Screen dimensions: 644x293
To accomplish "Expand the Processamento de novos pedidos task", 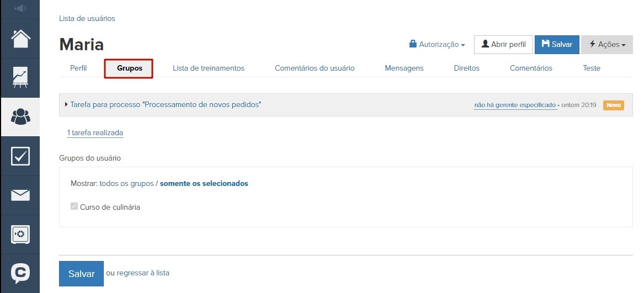I will click(165, 104).
